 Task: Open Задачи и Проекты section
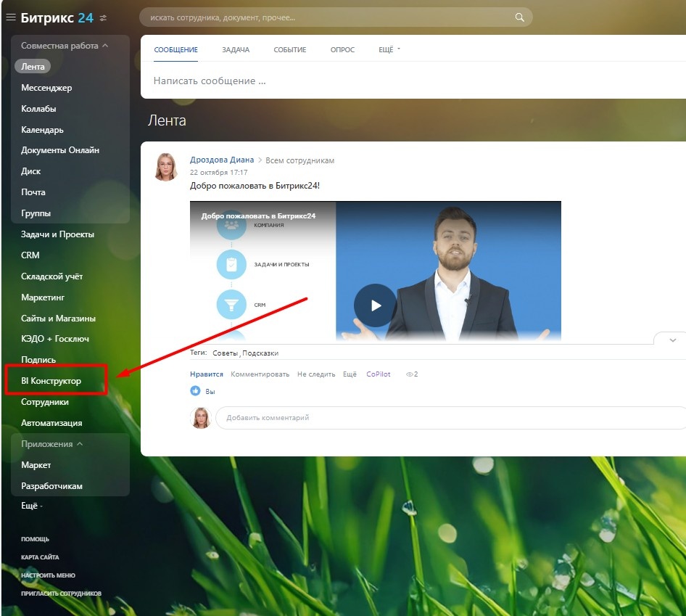(x=57, y=234)
